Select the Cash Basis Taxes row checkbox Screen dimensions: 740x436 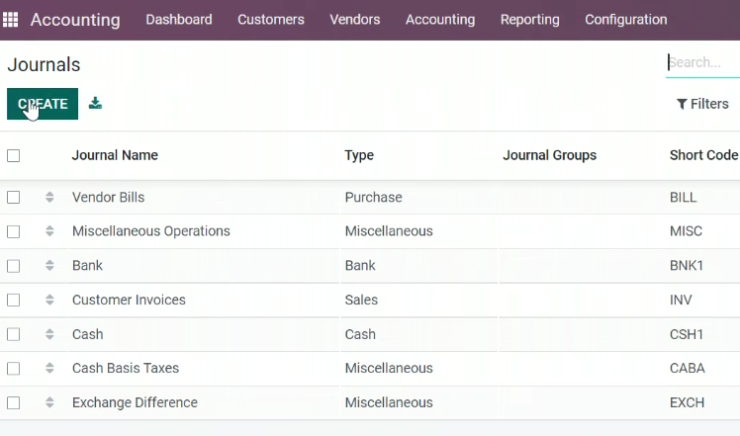click(x=14, y=369)
